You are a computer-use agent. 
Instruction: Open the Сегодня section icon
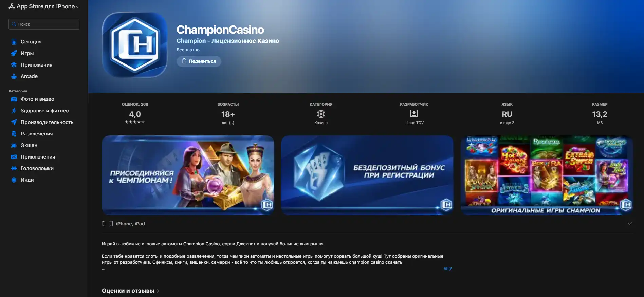point(14,42)
